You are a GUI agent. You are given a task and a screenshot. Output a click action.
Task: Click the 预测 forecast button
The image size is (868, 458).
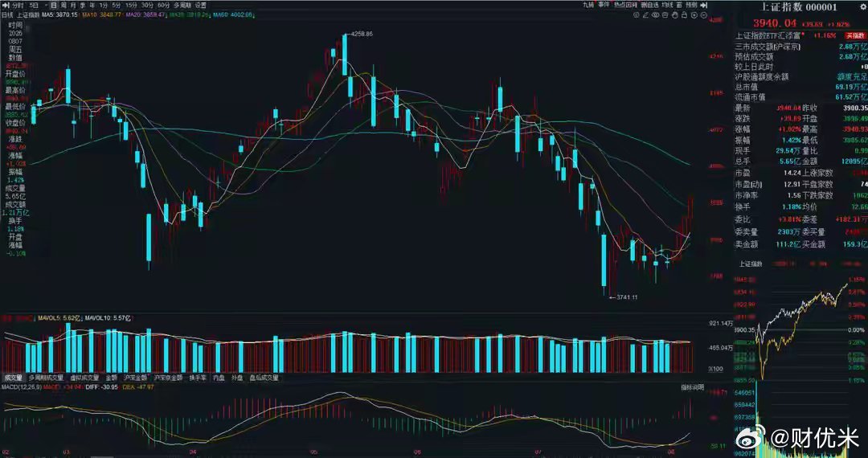691,5
